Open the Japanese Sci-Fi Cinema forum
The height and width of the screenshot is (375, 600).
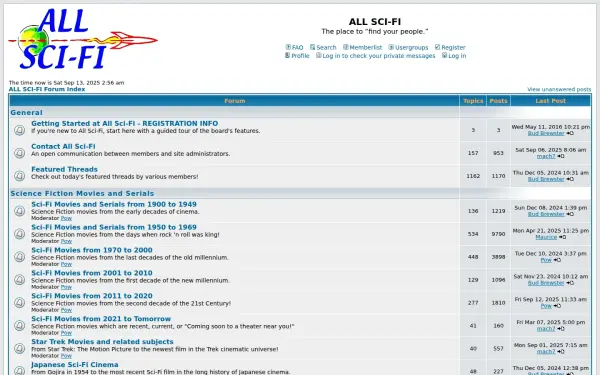[x=75, y=365]
